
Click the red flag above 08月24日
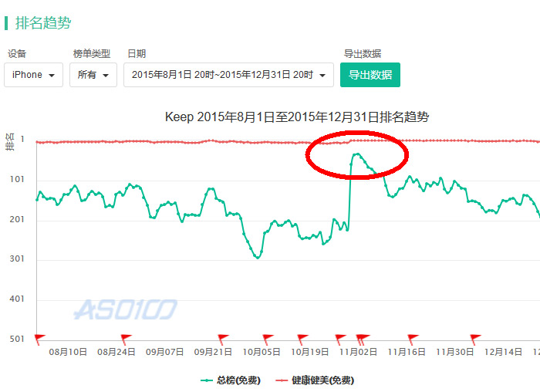coord(126,339)
